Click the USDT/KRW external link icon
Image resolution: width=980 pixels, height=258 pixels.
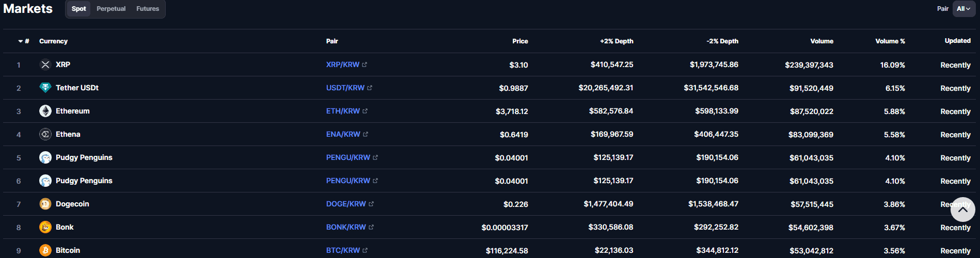click(370, 88)
